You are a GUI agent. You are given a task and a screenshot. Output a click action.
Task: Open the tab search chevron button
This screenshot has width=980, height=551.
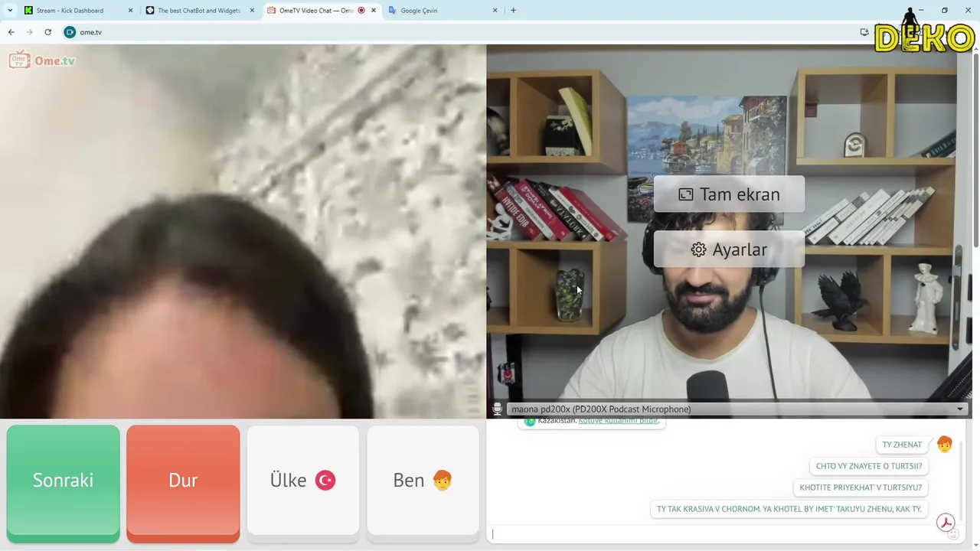pyautogui.click(x=10, y=11)
